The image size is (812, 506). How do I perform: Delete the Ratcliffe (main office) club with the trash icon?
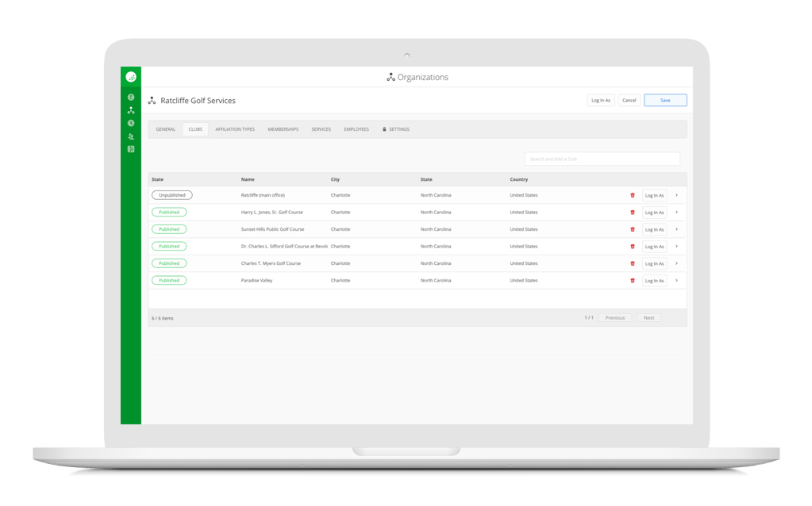633,195
